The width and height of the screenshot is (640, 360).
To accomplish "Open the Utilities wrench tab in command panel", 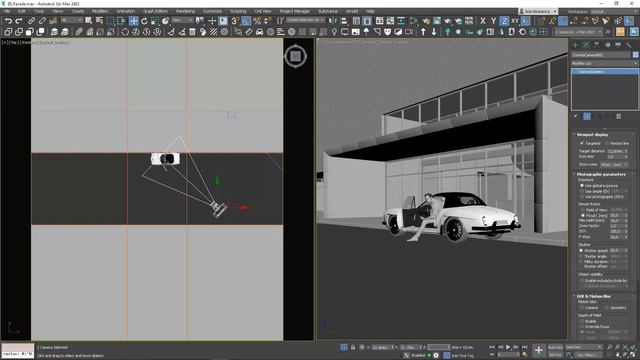I will coord(629,45).
